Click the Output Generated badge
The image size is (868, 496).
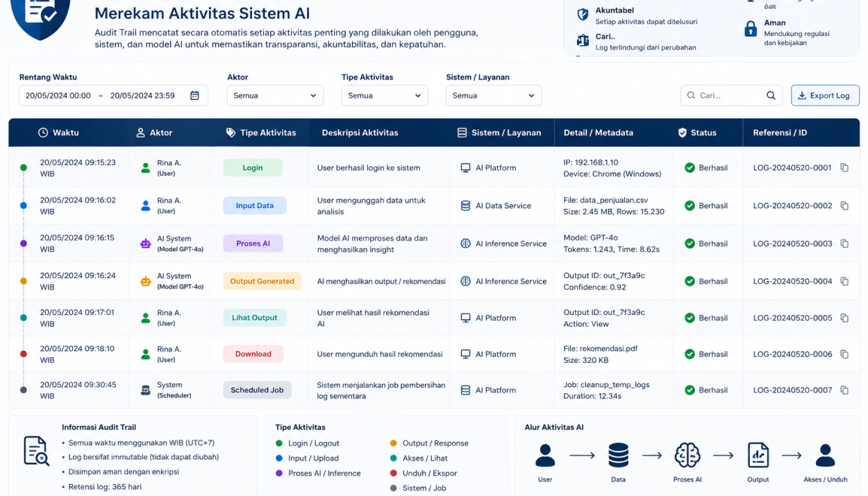pyautogui.click(x=262, y=282)
